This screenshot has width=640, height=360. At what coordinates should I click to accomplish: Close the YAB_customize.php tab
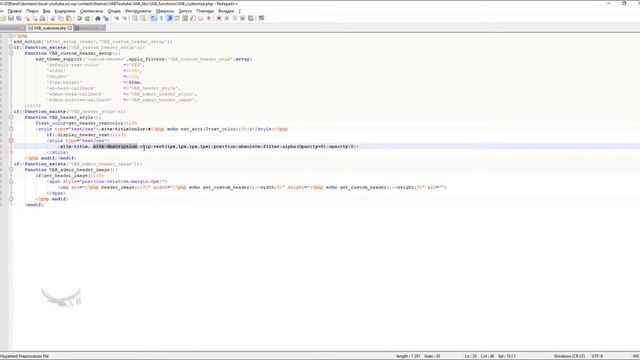coord(70,28)
